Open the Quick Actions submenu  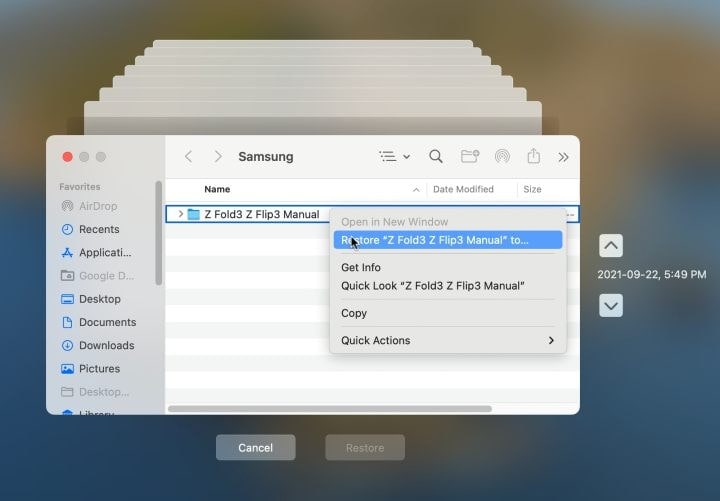pyautogui.click(x=448, y=340)
